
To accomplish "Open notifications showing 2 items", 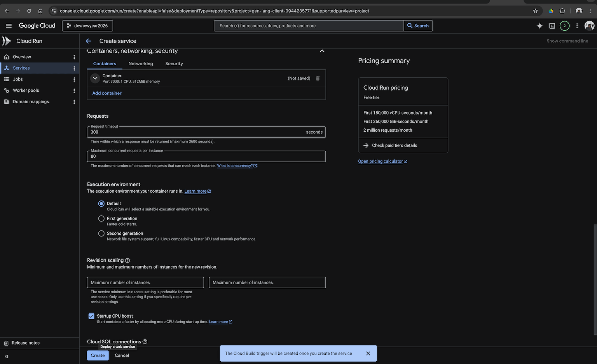I will click(564, 26).
